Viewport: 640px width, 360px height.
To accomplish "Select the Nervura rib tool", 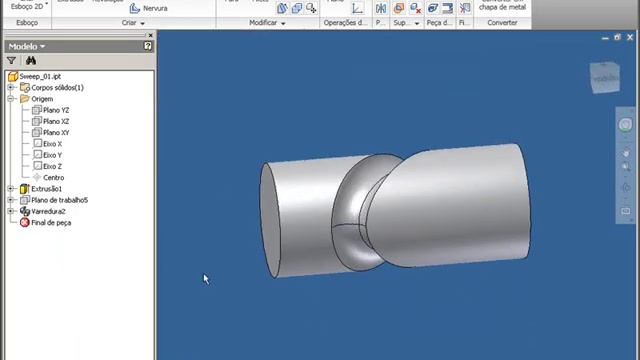I will (x=149, y=8).
